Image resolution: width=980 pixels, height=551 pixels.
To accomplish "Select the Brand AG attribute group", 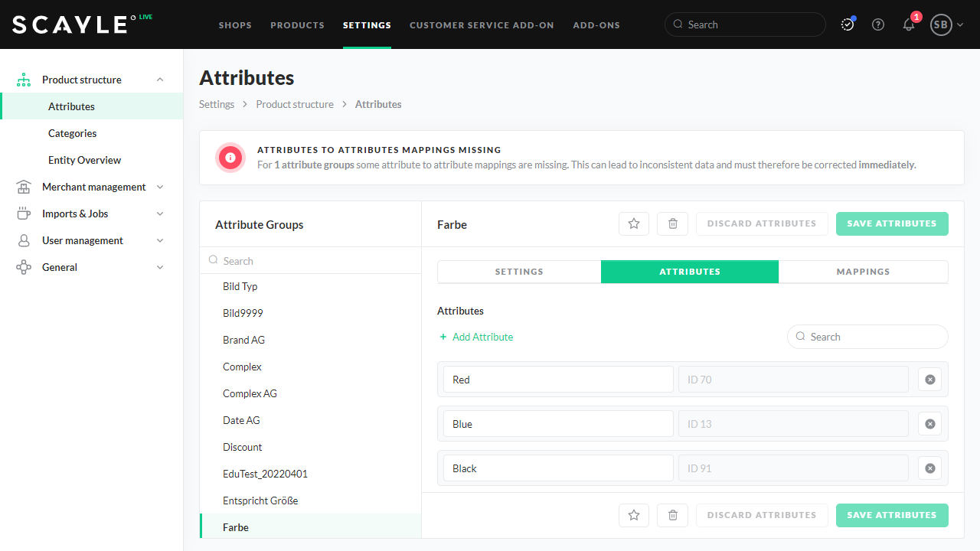I will click(243, 340).
